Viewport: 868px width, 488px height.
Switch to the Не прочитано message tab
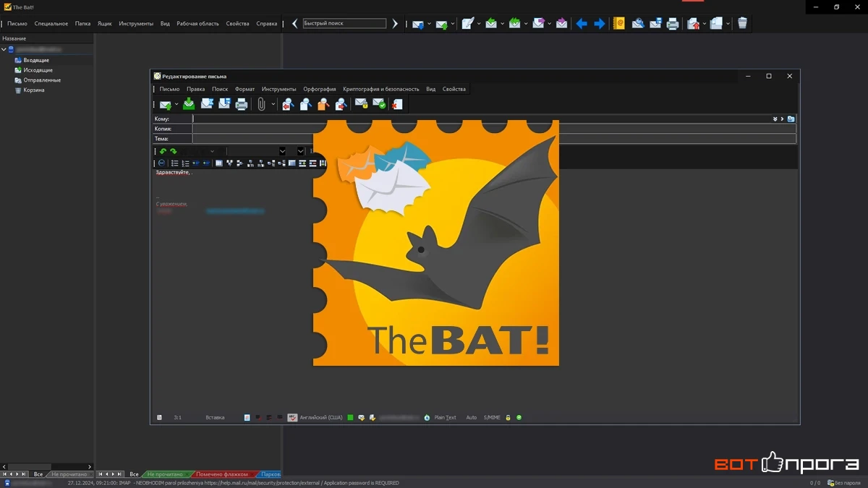pyautogui.click(x=165, y=474)
